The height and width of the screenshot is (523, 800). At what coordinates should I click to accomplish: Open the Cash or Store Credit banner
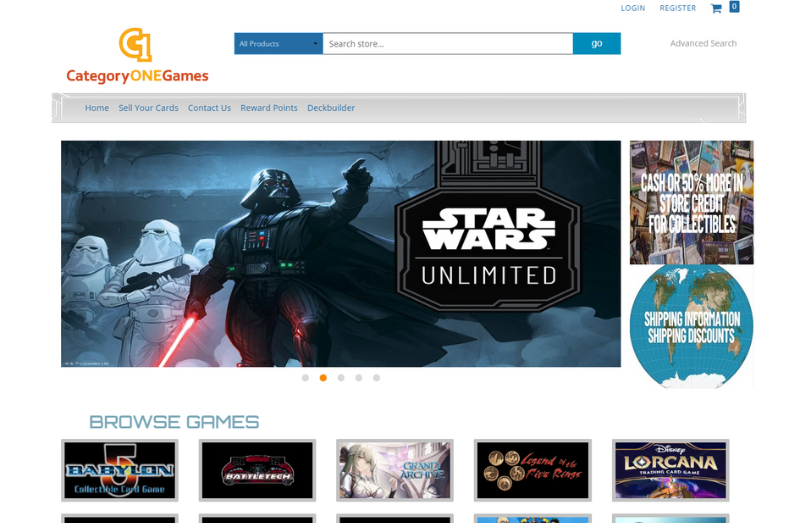tap(691, 203)
